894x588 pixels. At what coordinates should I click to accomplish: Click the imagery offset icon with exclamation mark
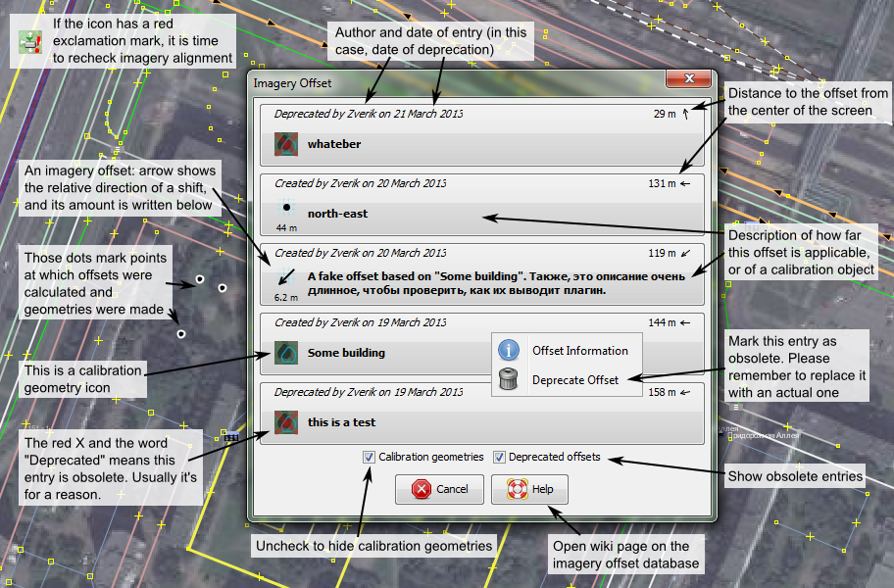click(31, 42)
